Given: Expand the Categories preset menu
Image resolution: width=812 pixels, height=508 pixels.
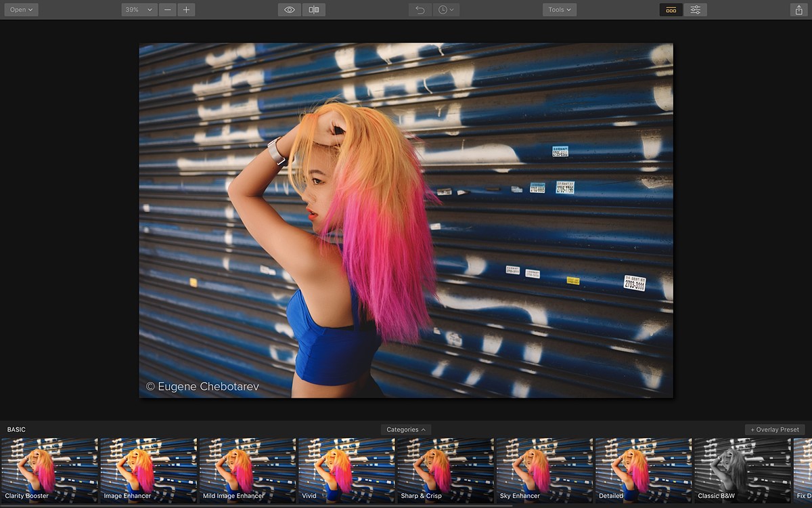Looking at the screenshot, I should click(406, 429).
